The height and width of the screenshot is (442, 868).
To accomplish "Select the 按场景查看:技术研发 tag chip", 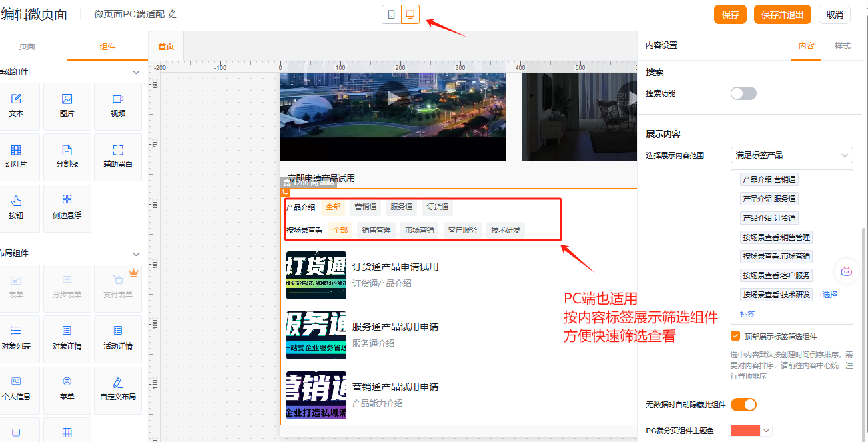I will pyautogui.click(x=776, y=295).
